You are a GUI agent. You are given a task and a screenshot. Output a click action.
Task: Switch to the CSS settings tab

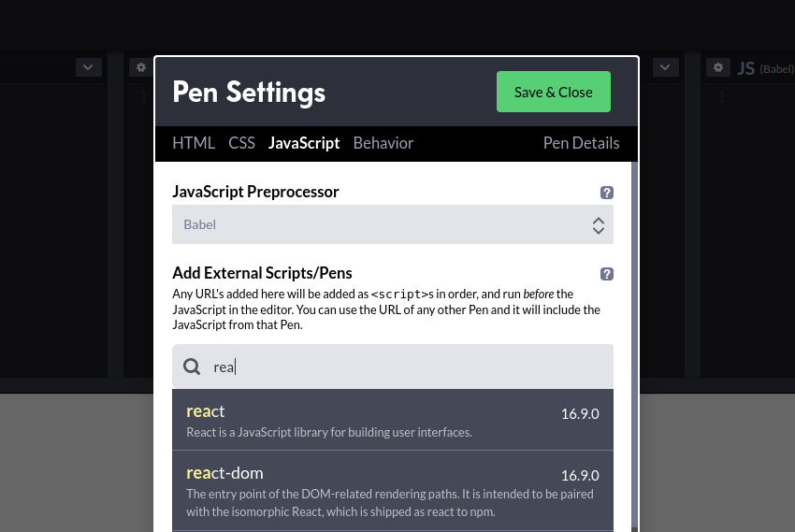[x=241, y=143]
